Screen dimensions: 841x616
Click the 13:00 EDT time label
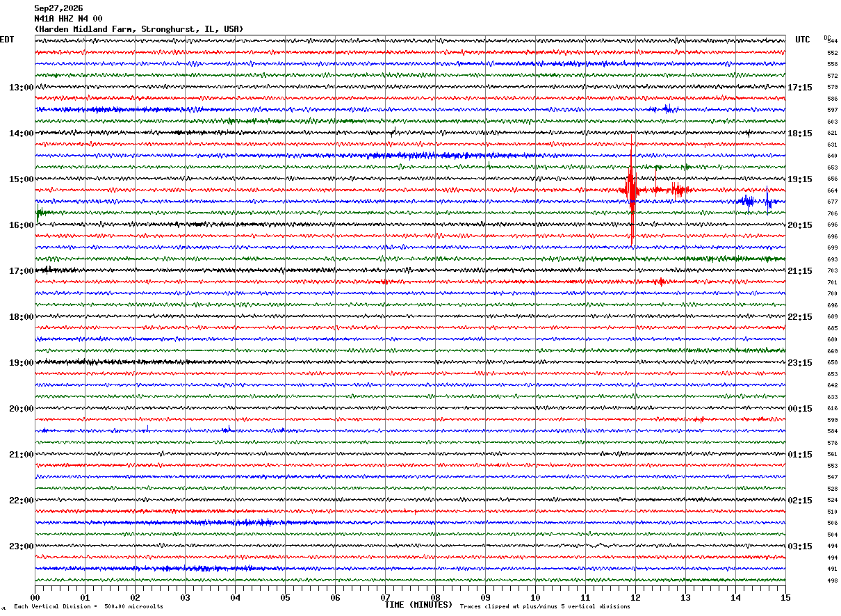click(x=21, y=88)
